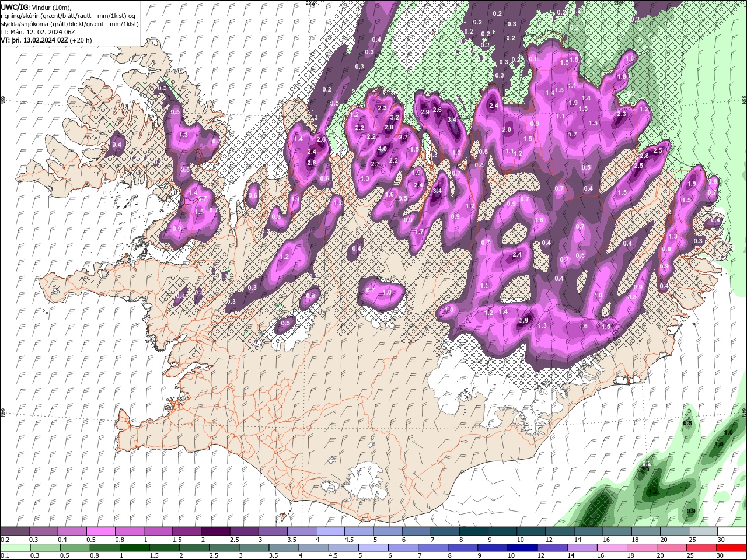Image resolution: width=747 pixels, height=560 pixels.
Task: Pick the 4 mm blue-grey rain legend swatch
Action: tap(313, 548)
